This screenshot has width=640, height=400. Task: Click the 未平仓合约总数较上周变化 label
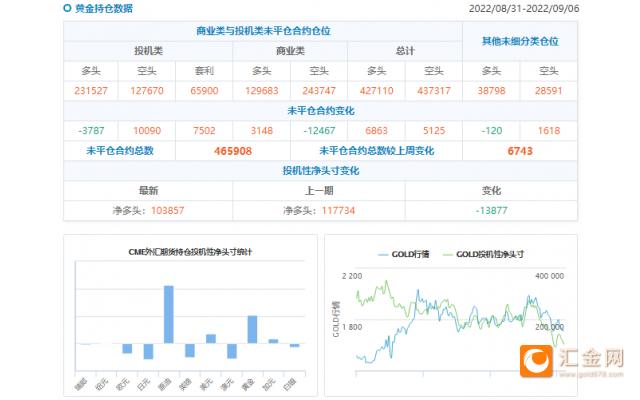pyautogui.click(x=376, y=151)
